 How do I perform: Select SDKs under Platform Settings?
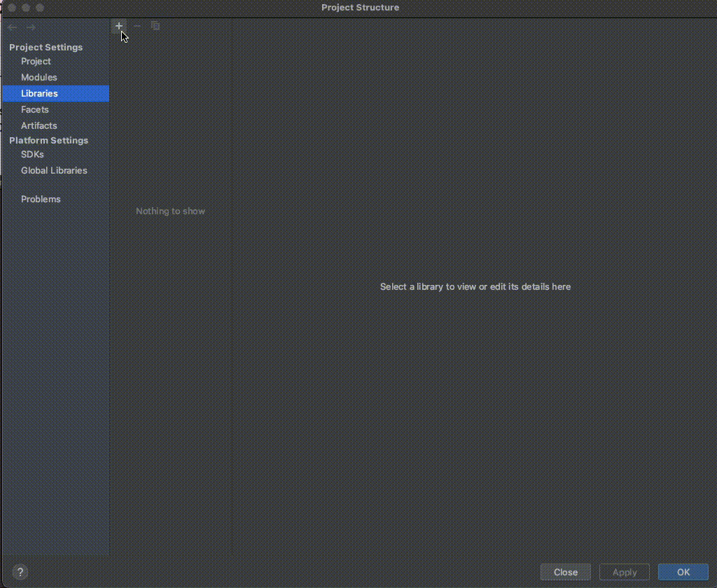tap(32, 154)
